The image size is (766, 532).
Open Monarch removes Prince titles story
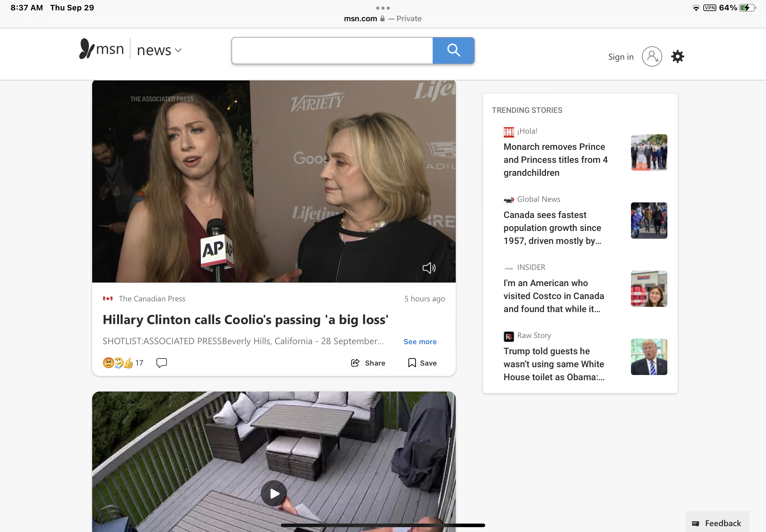tap(556, 160)
